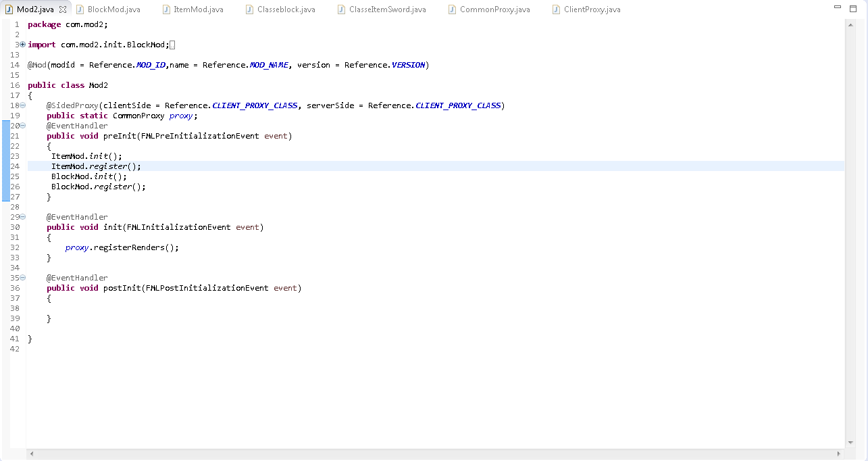This screenshot has height=461, width=868.
Task: Collapse the @SidedProxy annotation fold on line 18
Action: point(23,105)
